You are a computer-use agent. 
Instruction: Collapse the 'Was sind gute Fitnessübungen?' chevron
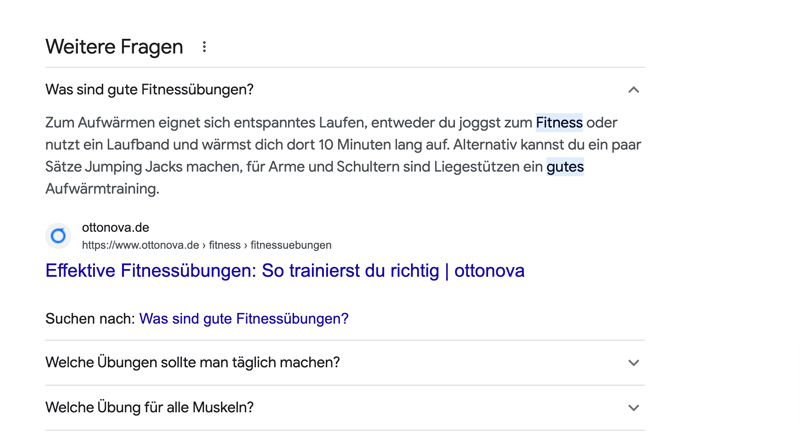(633, 90)
